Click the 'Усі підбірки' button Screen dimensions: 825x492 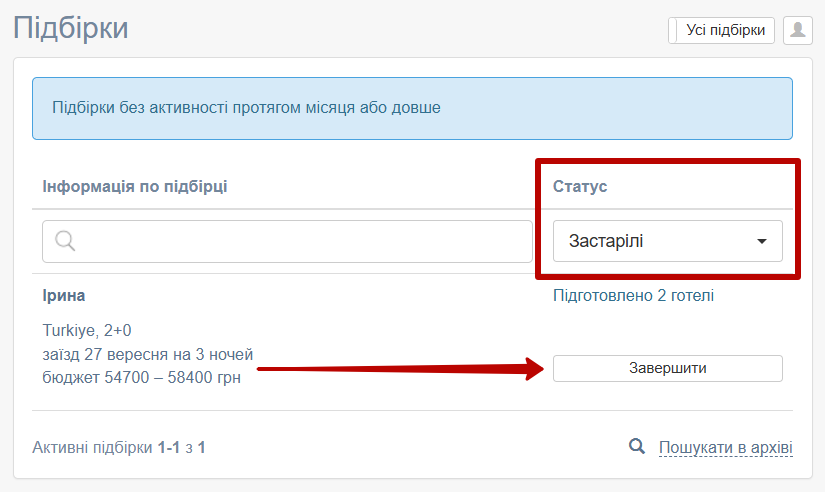726,30
